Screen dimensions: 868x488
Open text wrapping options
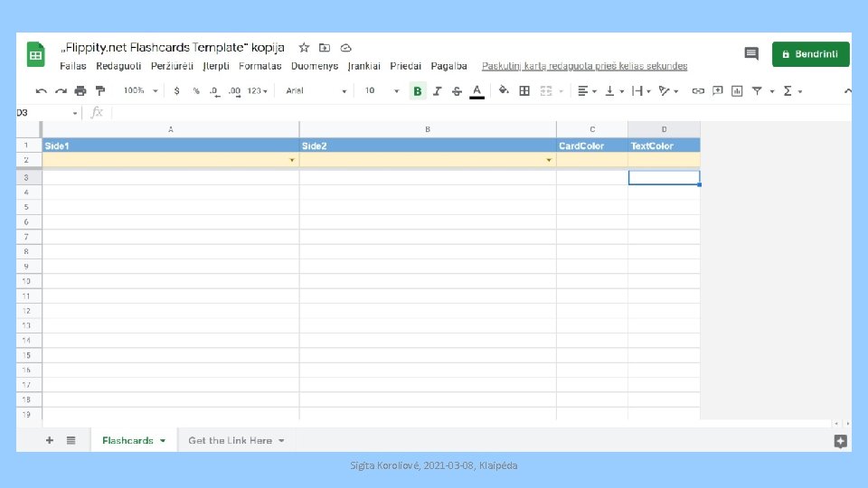(x=641, y=90)
